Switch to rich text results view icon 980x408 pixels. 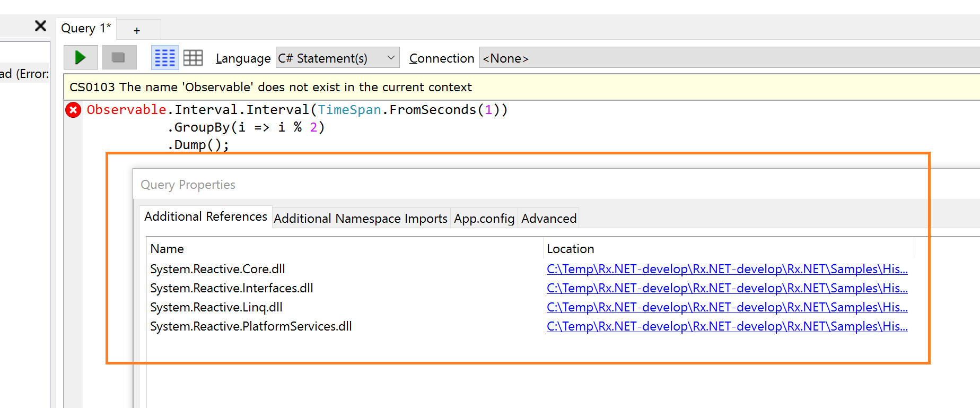165,57
